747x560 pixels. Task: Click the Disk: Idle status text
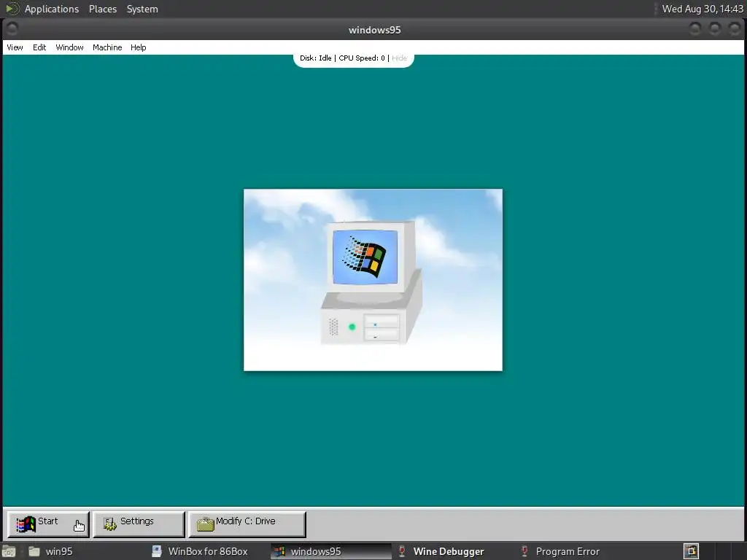coord(315,58)
